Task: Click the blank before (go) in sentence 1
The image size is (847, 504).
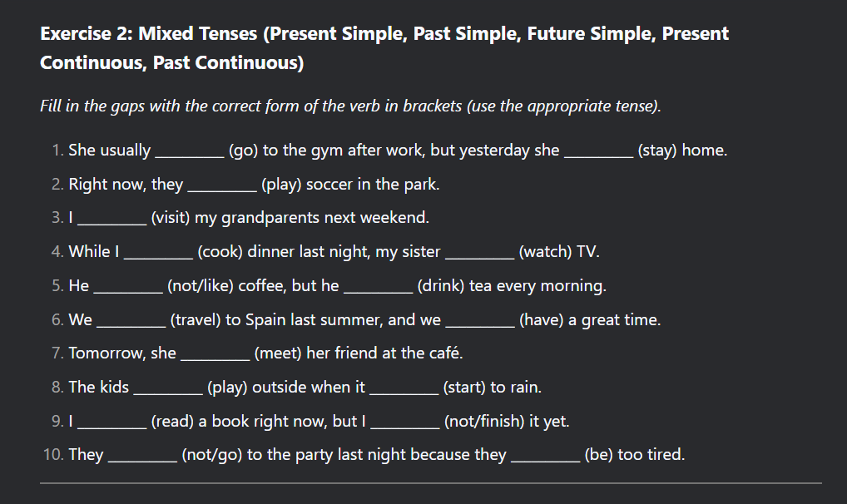Action: coord(190,152)
